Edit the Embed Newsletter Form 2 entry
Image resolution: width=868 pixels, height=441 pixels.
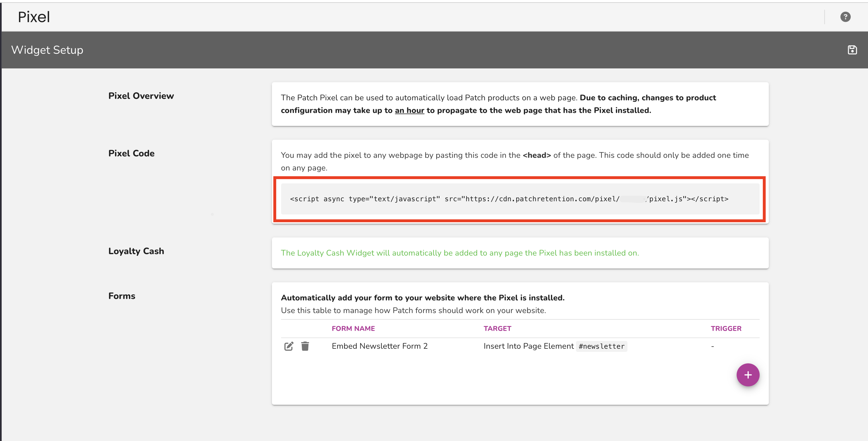pos(289,346)
